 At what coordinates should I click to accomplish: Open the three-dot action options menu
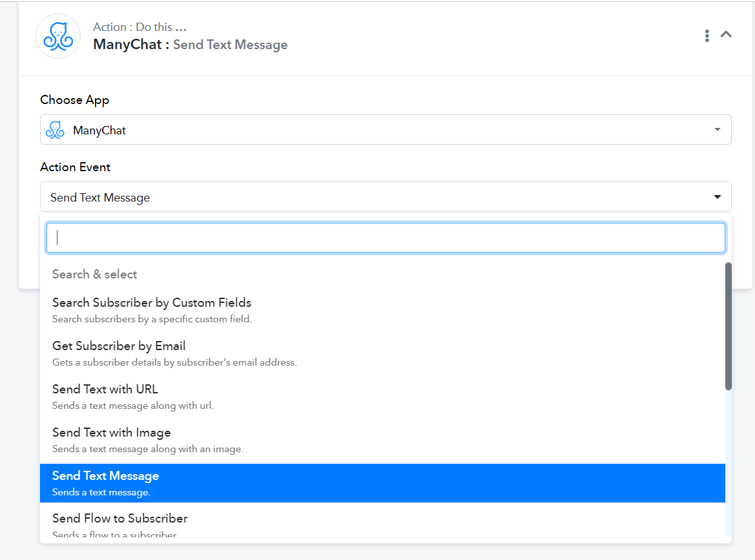coord(707,36)
